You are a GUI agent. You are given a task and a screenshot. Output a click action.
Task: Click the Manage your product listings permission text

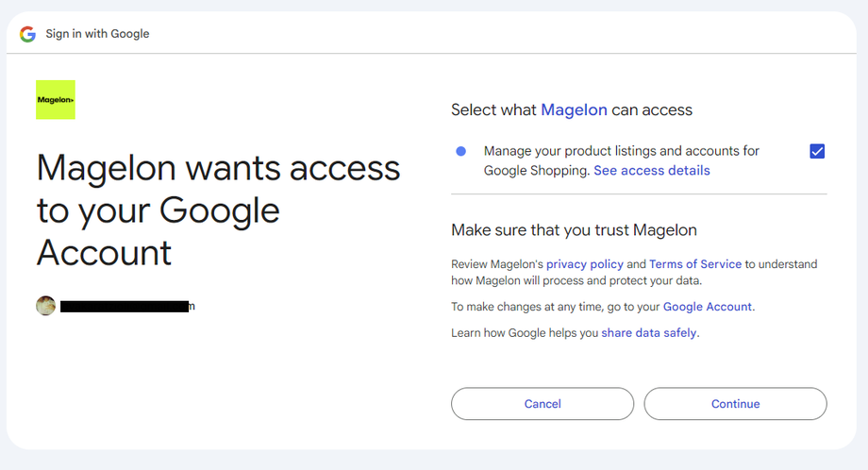tap(622, 160)
